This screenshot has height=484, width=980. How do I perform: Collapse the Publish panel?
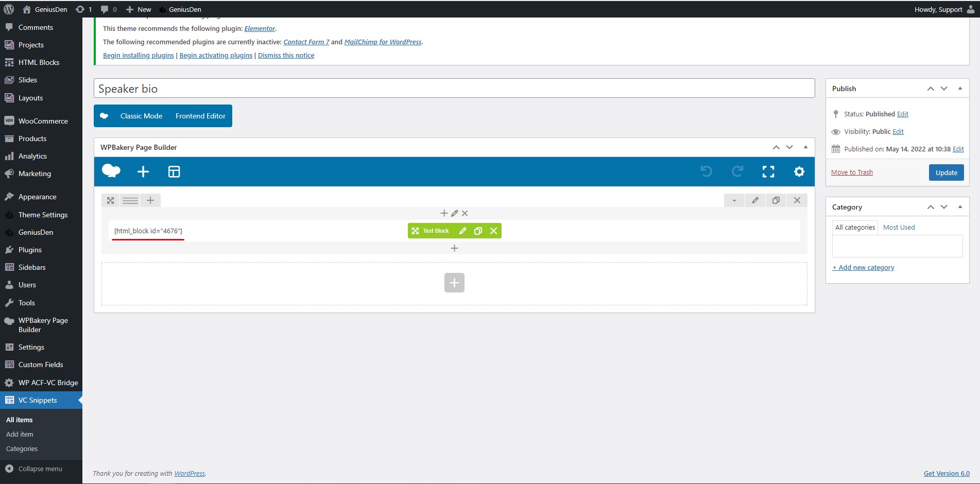[960, 89]
